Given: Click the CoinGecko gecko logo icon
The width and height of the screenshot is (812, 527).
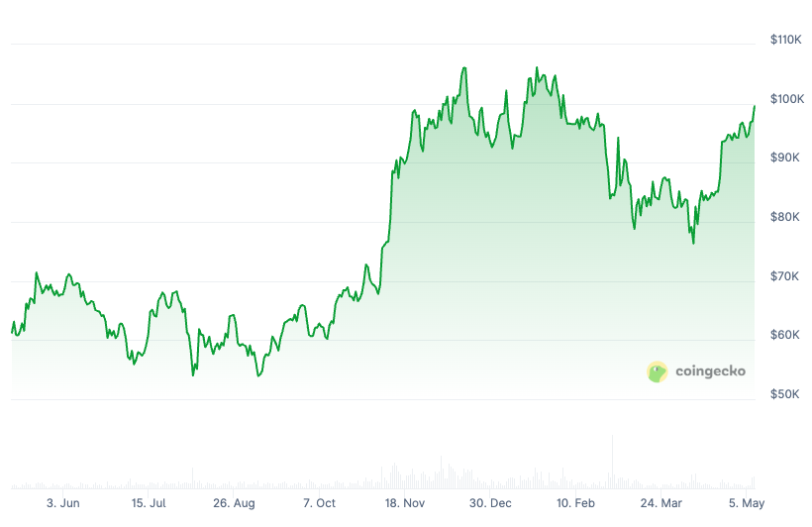Looking at the screenshot, I should [657, 371].
